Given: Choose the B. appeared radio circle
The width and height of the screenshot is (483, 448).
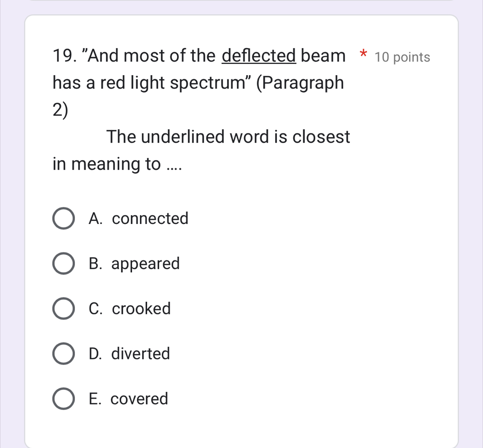Looking at the screenshot, I should [64, 264].
